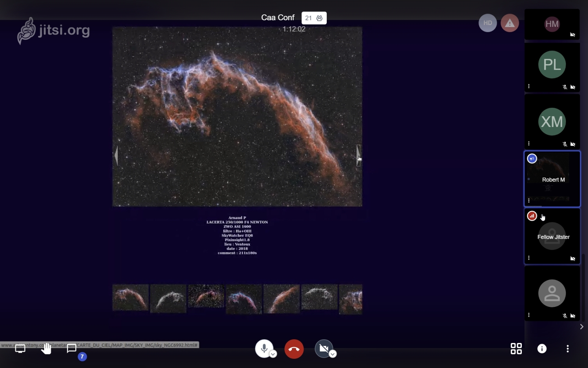Viewport: 588px width, 368px height.
Task: Open the three-dot menu on the XM tile
Action: tap(529, 143)
